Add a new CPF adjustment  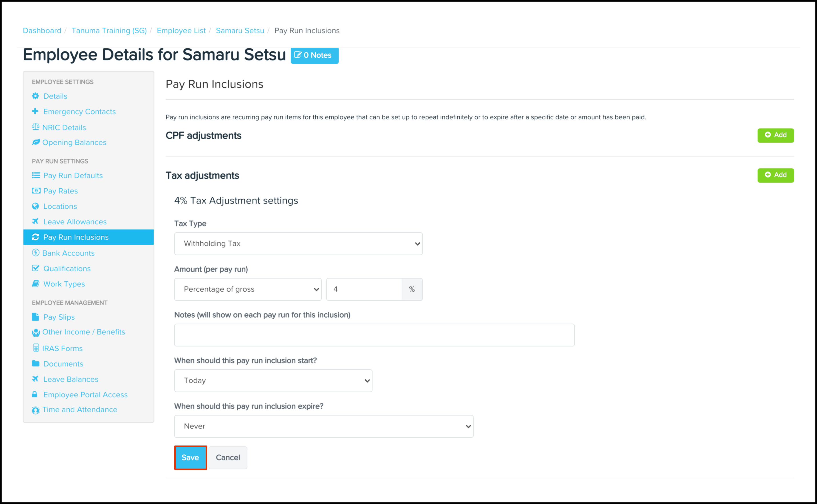pyautogui.click(x=776, y=135)
